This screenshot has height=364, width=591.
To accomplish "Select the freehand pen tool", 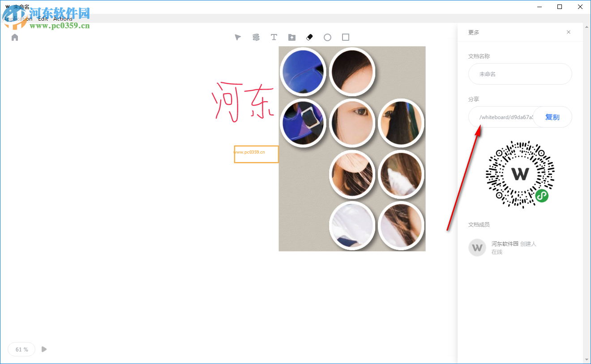I will (256, 37).
